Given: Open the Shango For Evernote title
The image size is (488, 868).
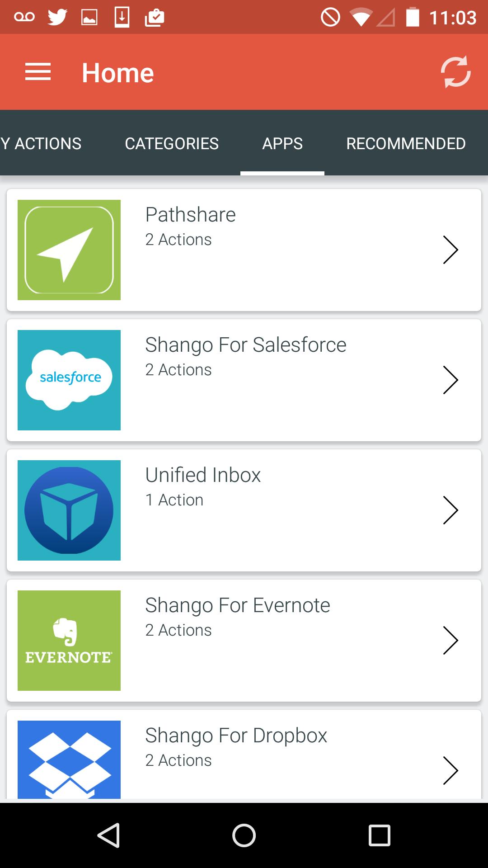Looking at the screenshot, I should (x=238, y=605).
